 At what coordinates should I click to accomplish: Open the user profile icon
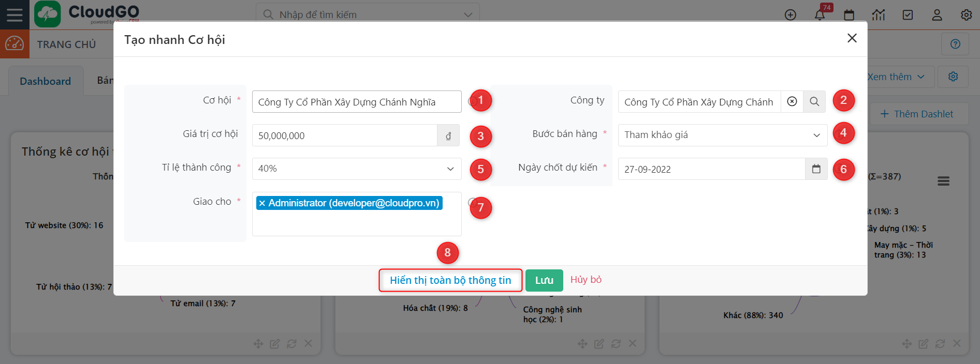click(937, 15)
